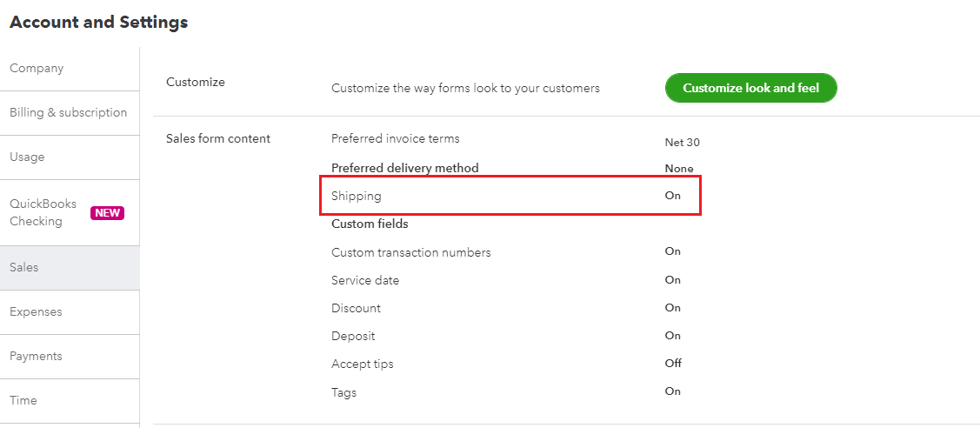980x428 pixels.
Task: Click Customize look and feel button
Action: (x=750, y=88)
